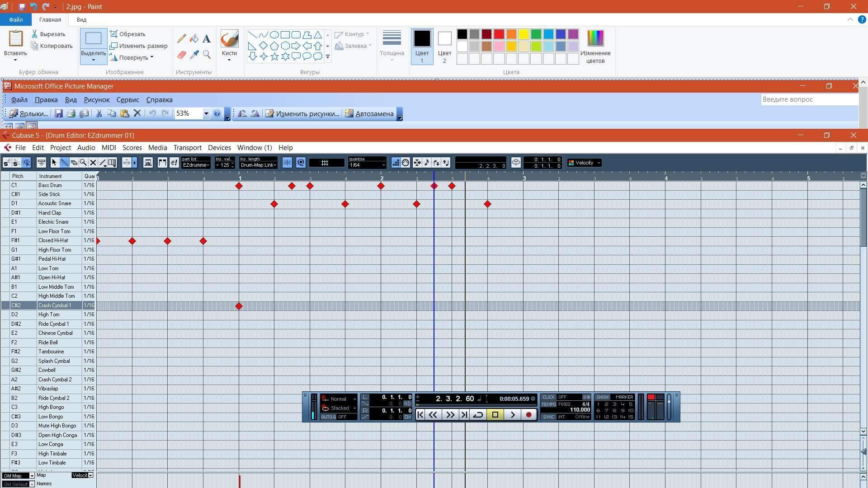This screenshot has height=488, width=868.
Task: Click the Автозамена button
Action: coord(369,114)
